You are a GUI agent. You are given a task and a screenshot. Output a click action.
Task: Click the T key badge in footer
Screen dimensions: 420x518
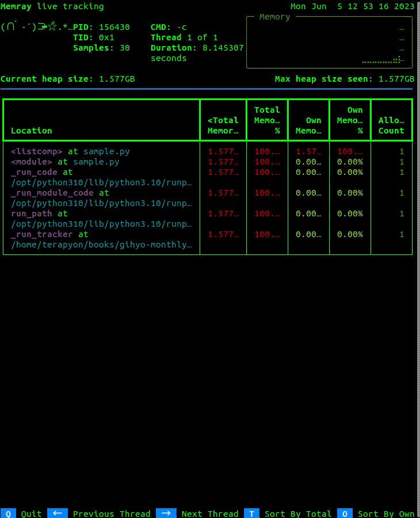coord(252,513)
